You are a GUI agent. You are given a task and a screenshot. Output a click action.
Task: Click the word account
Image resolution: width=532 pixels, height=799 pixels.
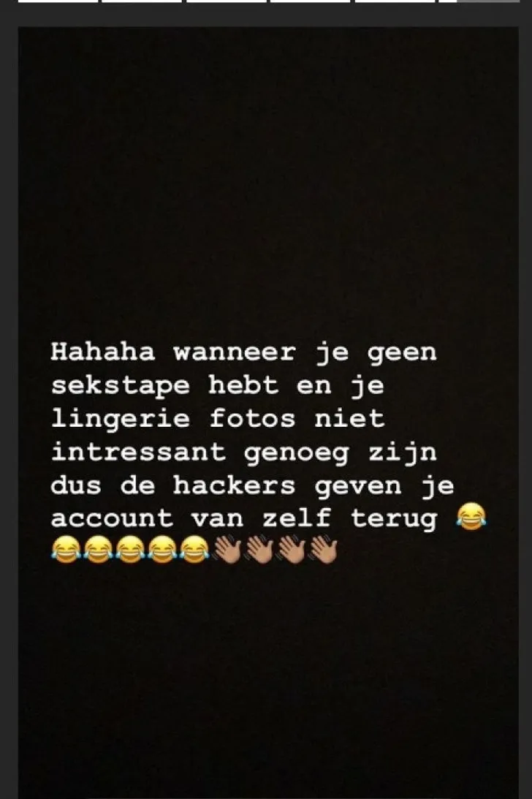point(112,519)
